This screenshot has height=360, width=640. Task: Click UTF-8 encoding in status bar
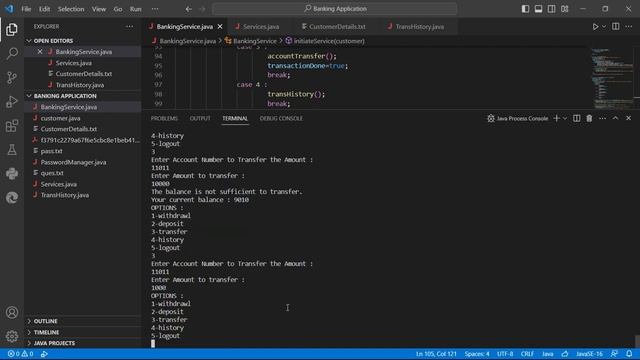tap(505, 354)
